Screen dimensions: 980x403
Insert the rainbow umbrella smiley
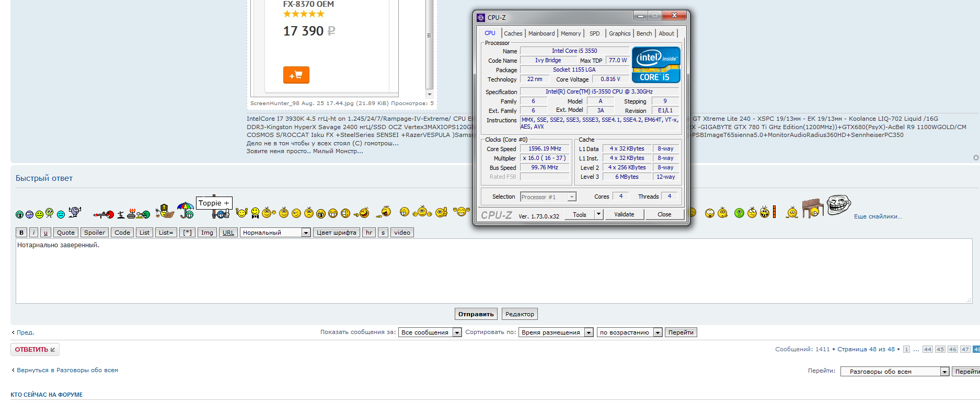[185, 210]
